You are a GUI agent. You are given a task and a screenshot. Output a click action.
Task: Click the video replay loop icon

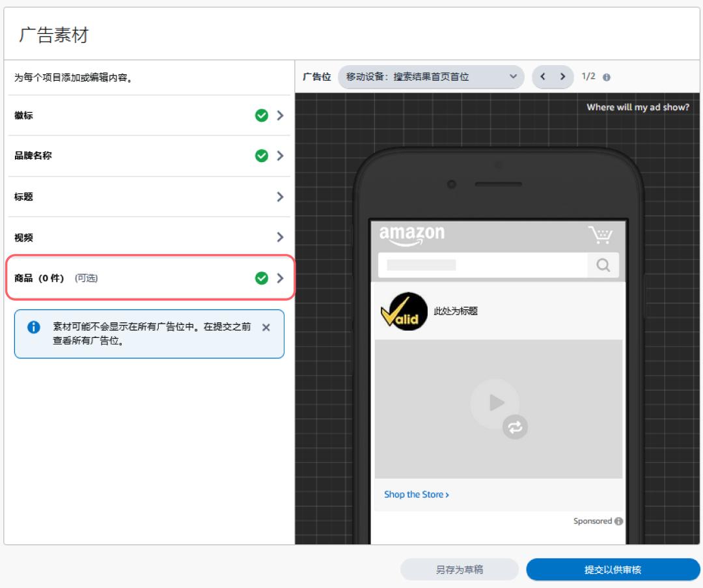[515, 427]
